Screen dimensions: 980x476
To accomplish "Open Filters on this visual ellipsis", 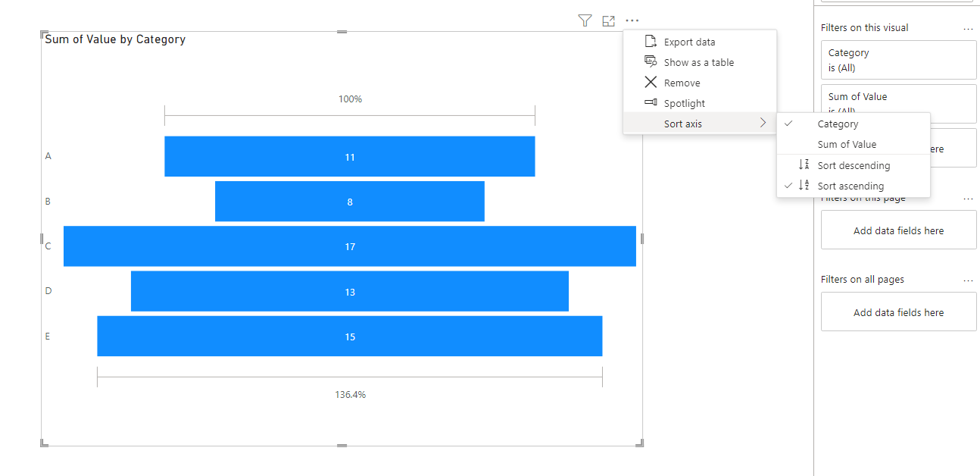I will [x=968, y=28].
